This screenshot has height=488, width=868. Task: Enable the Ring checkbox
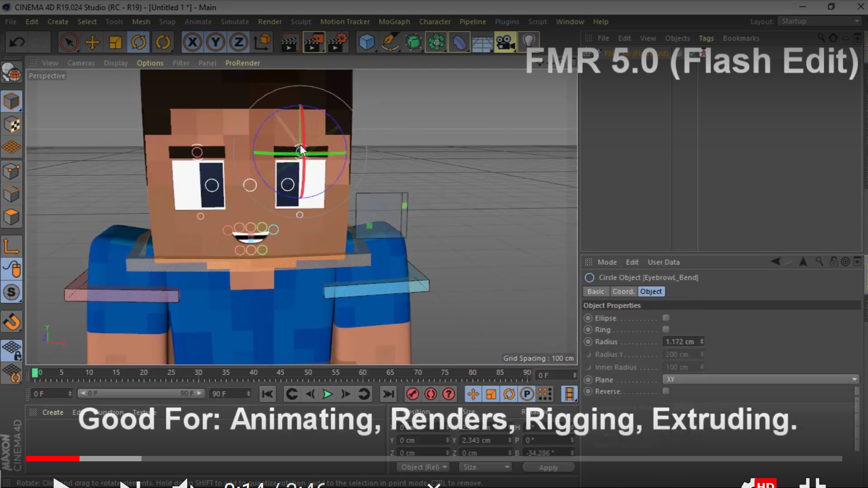pos(666,329)
